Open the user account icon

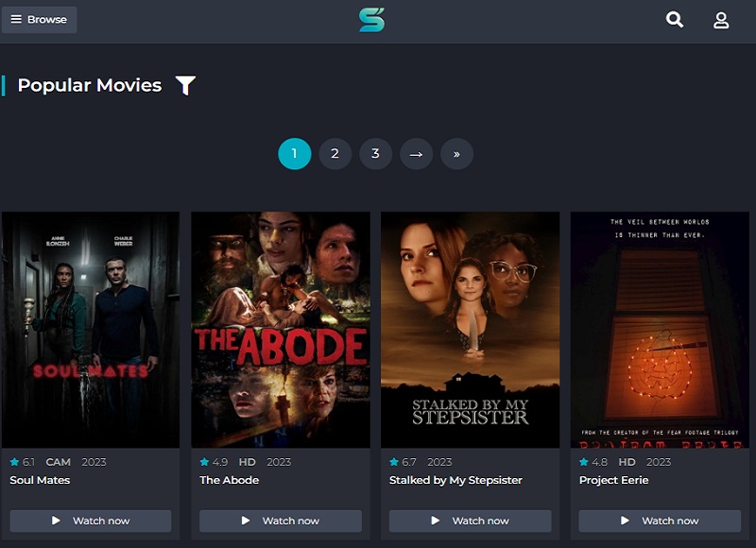721,20
